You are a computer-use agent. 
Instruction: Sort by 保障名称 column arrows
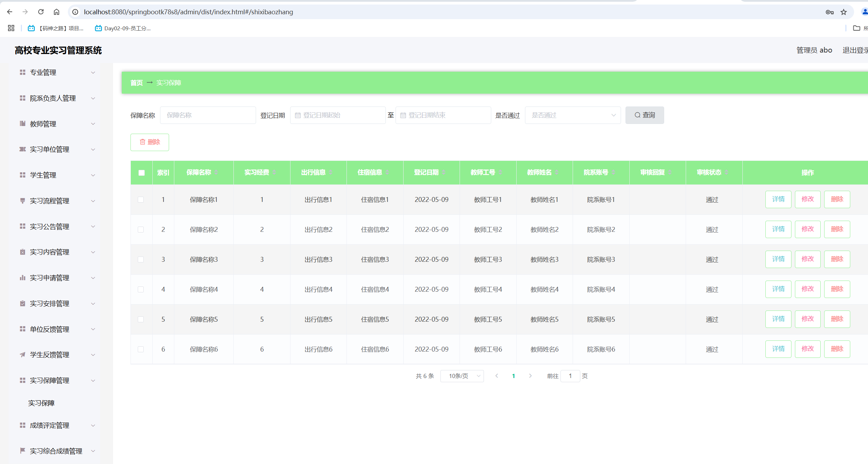(x=216, y=172)
